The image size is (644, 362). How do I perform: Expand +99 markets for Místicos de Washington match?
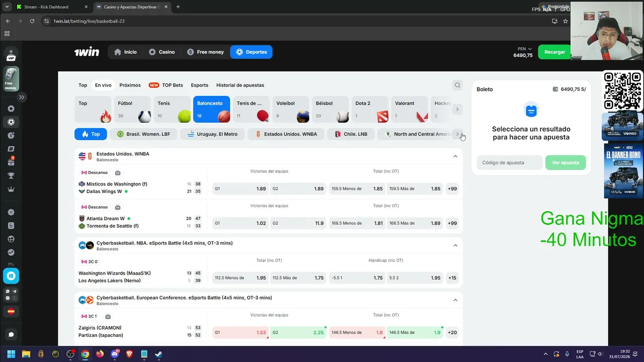pyautogui.click(x=452, y=189)
